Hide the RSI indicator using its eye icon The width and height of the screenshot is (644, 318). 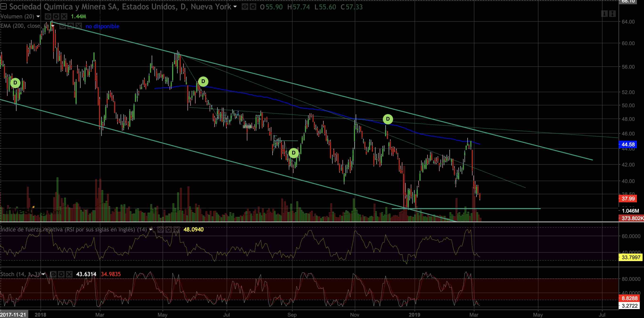[160, 229]
